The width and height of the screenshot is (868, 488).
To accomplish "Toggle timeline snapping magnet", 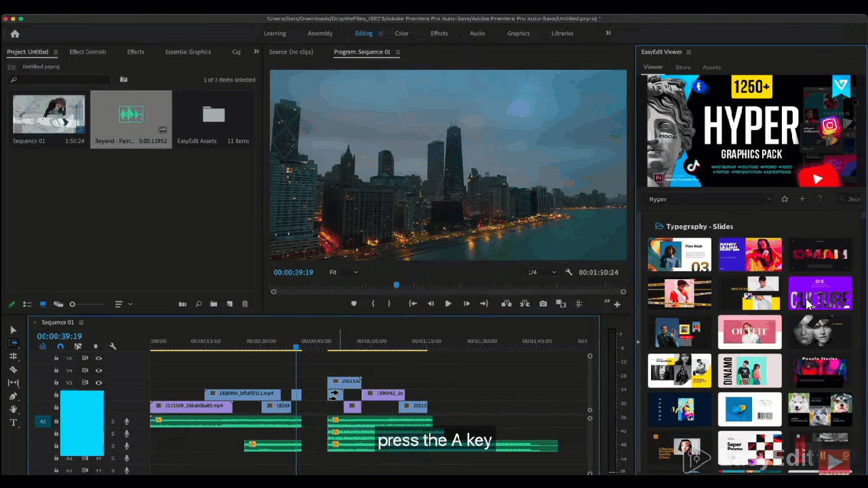I will coord(60,346).
